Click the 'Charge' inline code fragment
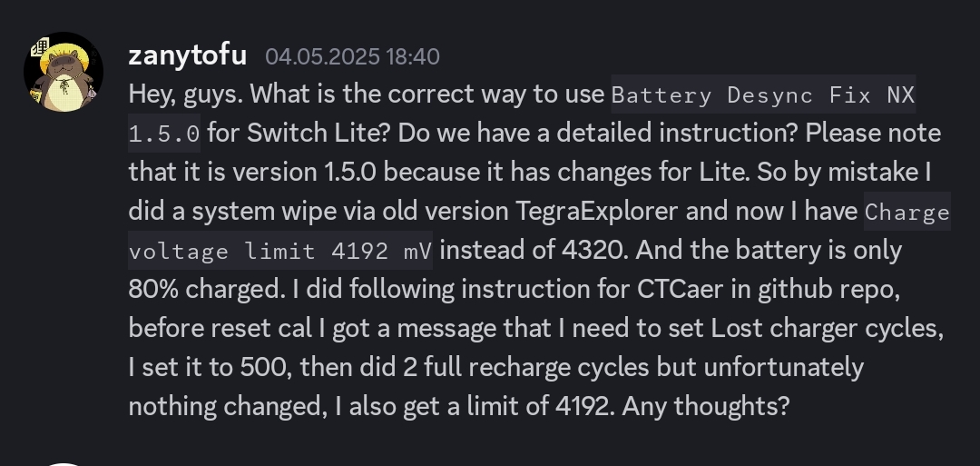The width and height of the screenshot is (980, 466). pyautogui.click(x=906, y=212)
